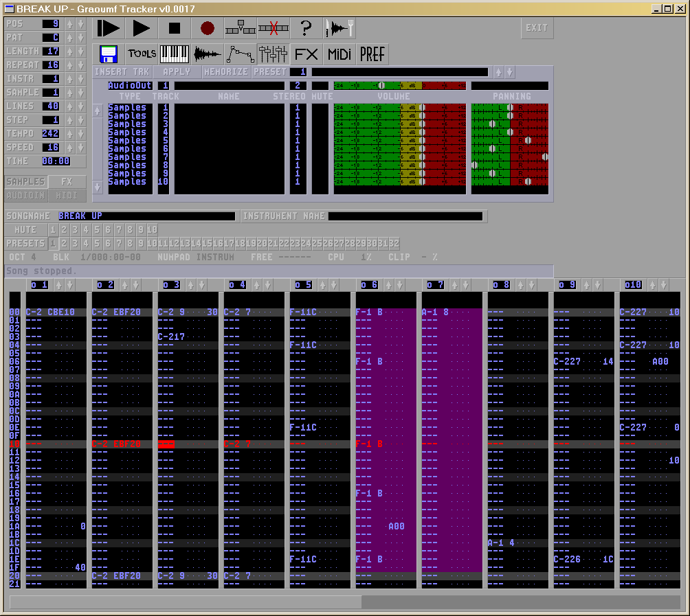Decrease SAMPLE number with down arrow
This screenshot has width=690, height=616.
(x=80, y=93)
